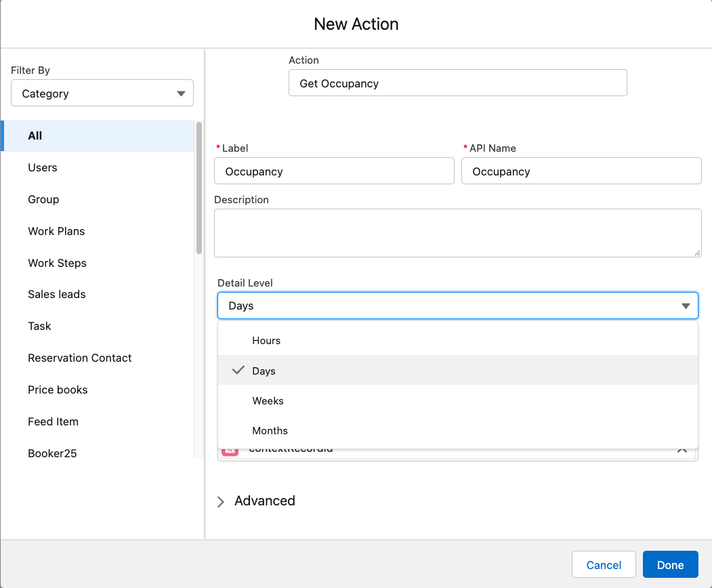Select Hours from Detail Level options

pos(266,341)
